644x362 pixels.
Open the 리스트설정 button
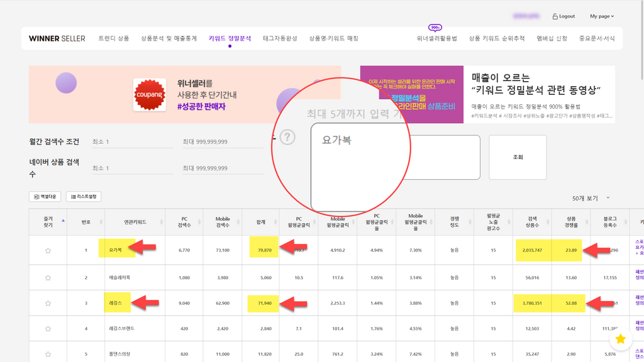point(84,197)
